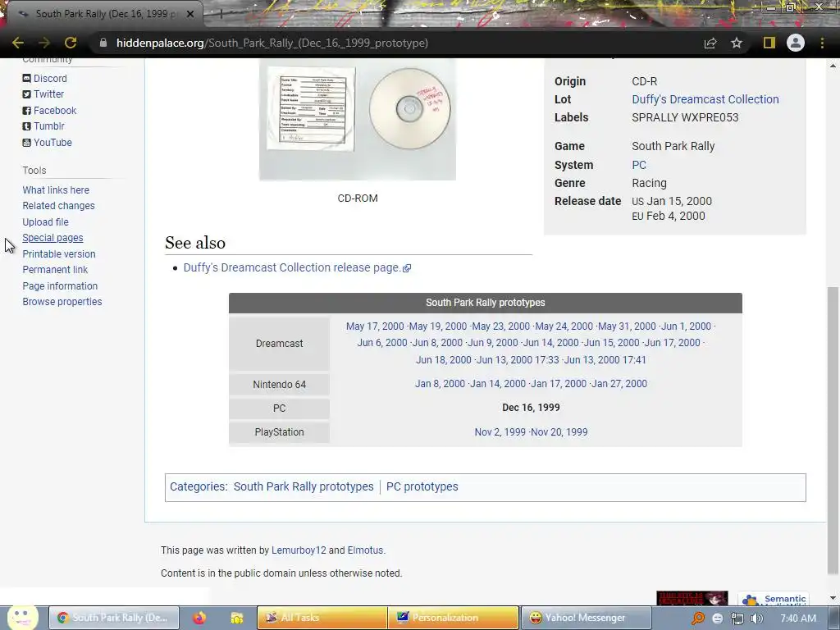
Task: Open the Jun 13, 2000 17:33 prototype
Action: [x=518, y=360]
